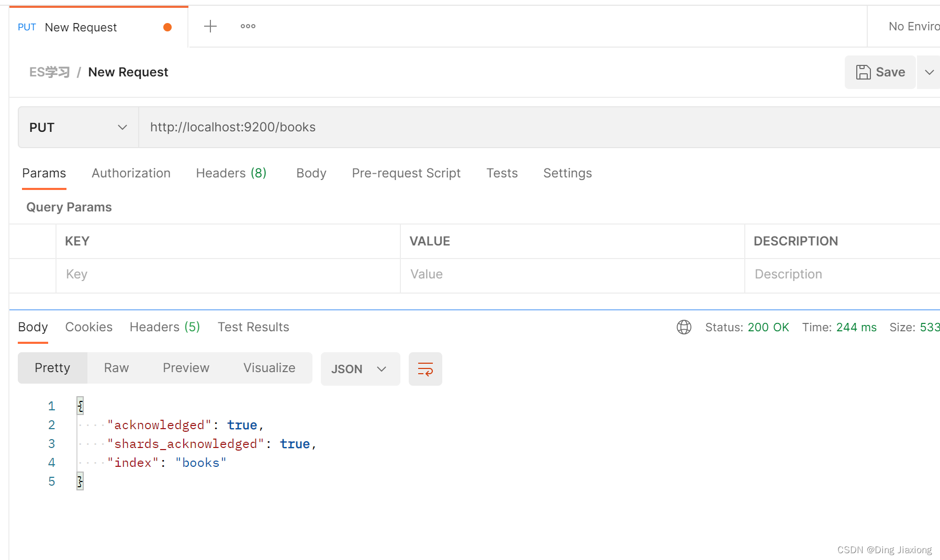The width and height of the screenshot is (940, 560).
Task: Open the Pre-request Script tab
Action: [406, 173]
